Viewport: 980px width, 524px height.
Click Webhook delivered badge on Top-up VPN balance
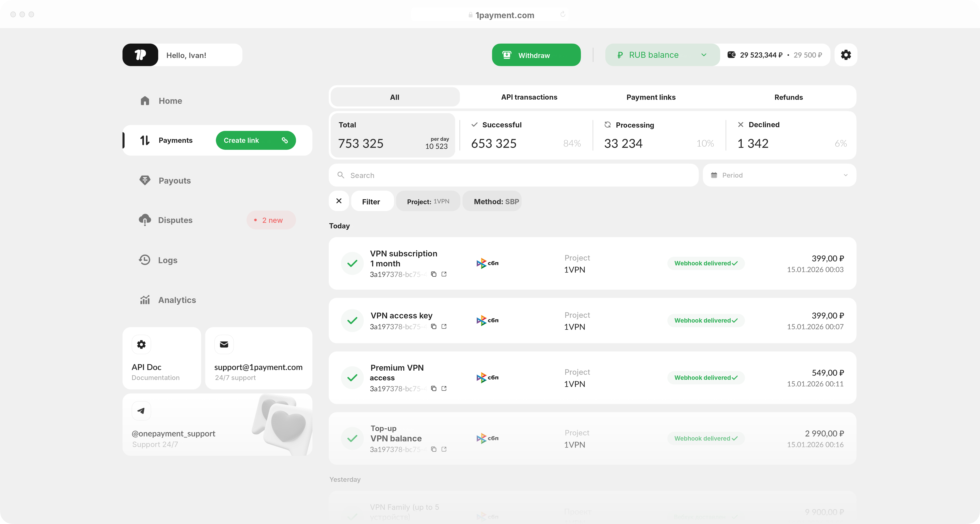coord(706,438)
